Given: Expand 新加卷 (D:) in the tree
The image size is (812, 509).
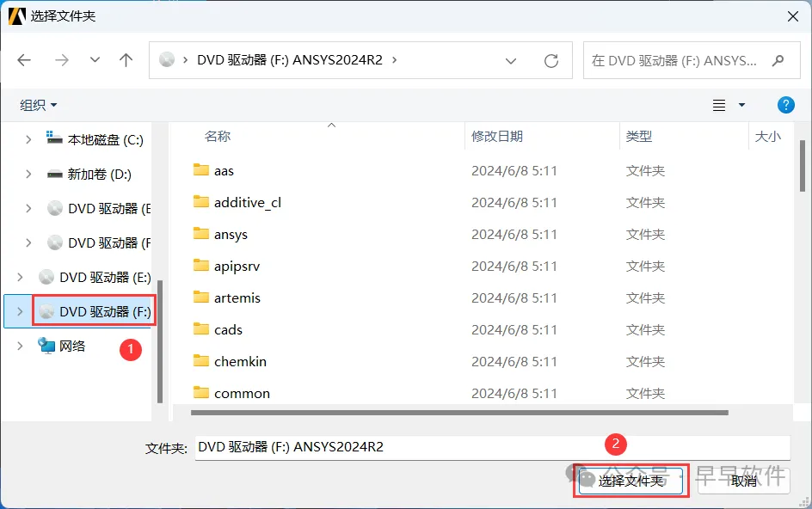Looking at the screenshot, I should click(x=28, y=174).
